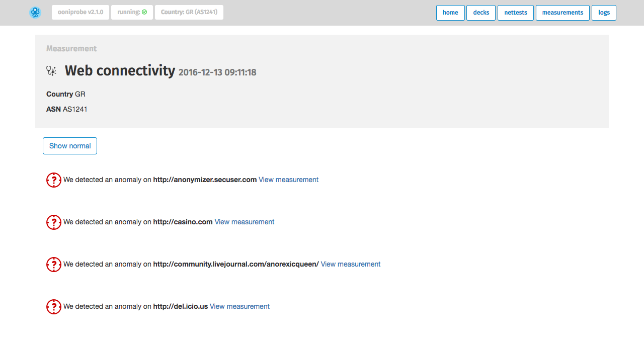This screenshot has width=644, height=340.
Task: Click the Web connectivity measurement heading
Action: pos(120,71)
